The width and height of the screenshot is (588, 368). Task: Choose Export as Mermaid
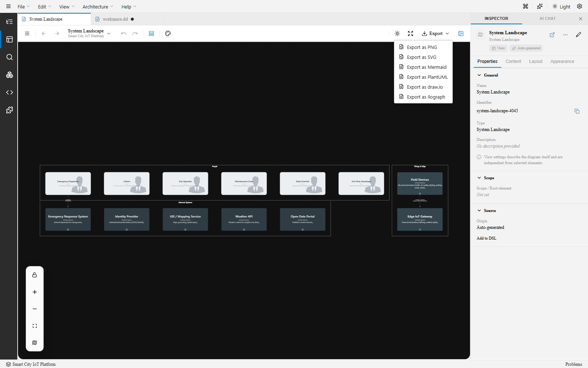click(423, 67)
